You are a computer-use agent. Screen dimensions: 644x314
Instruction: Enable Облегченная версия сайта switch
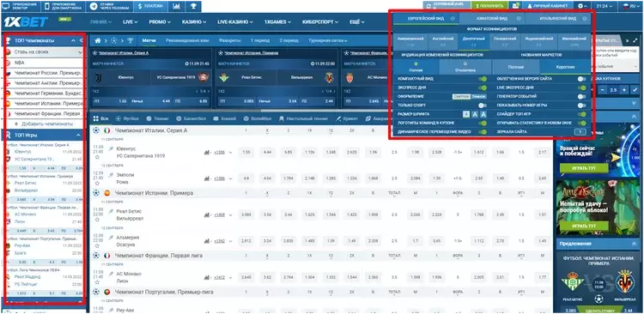tap(581, 79)
